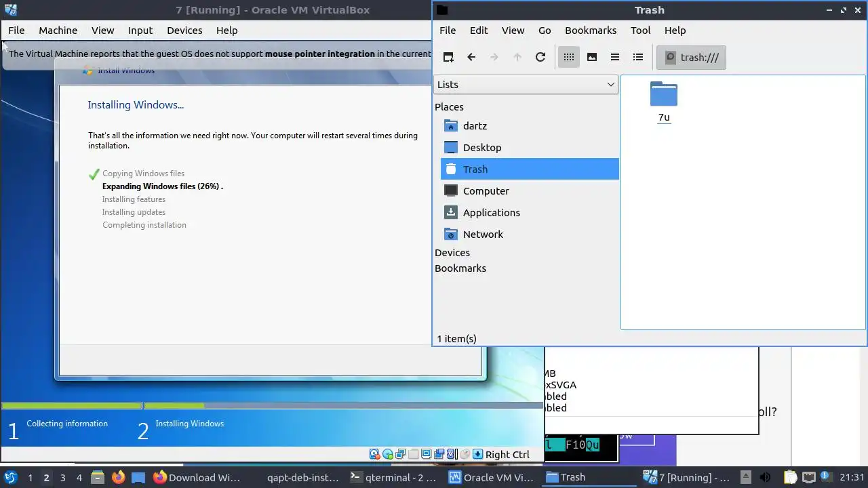Switch to virtual desktop 1
The width and height of the screenshot is (868, 488).
pos(30,477)
